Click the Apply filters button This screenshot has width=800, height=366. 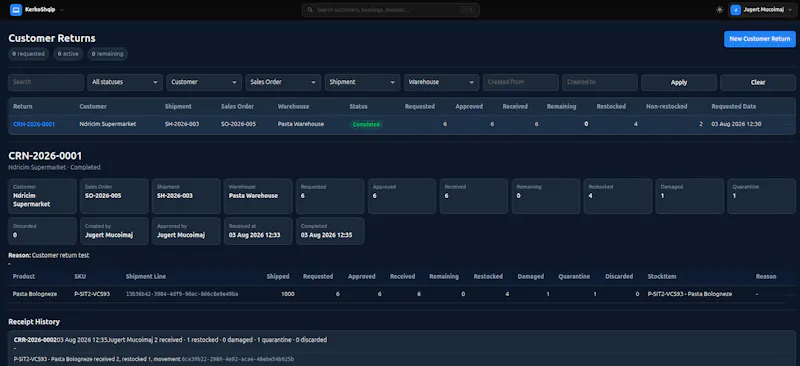(x=679, y=82)
